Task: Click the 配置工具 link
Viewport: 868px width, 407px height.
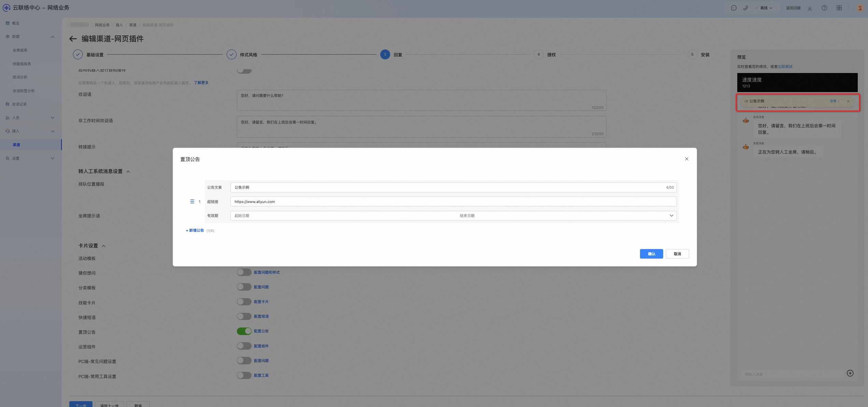Action: (261, 375)
